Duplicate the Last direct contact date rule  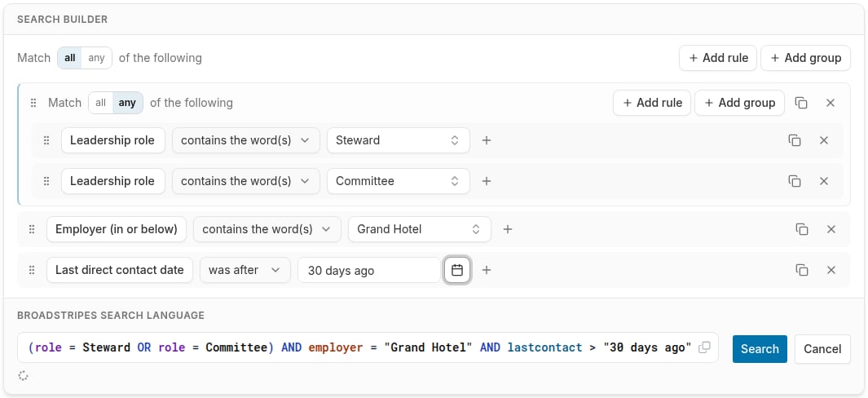[801, 270]
